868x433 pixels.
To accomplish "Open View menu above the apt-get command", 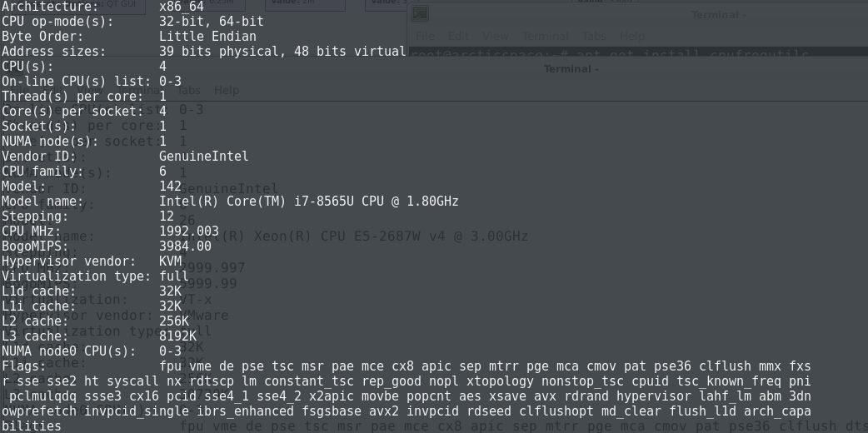I will pos(495,36).
